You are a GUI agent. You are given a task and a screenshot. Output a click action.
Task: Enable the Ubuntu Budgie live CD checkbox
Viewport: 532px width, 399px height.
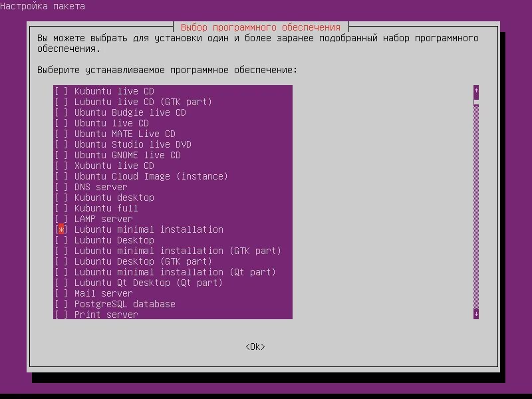click(x=61, y=112)
